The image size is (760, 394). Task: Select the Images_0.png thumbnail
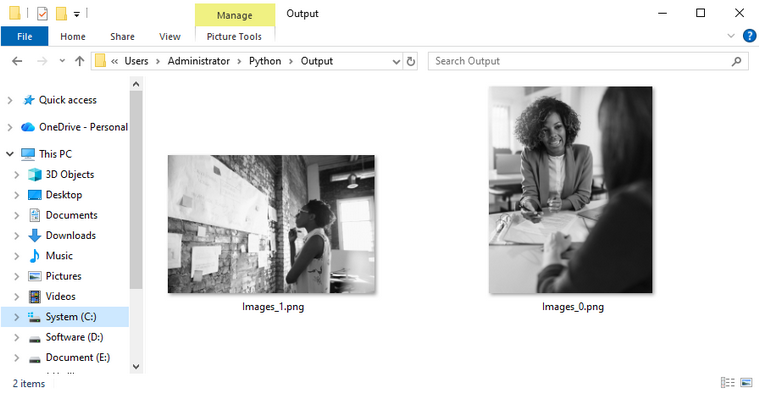[570, 190]
